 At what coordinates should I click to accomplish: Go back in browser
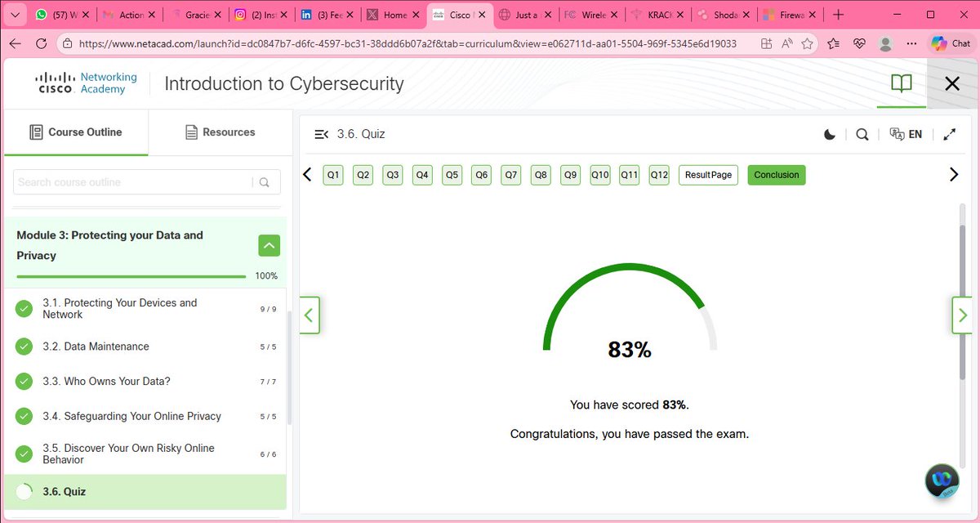click(15, 44)
